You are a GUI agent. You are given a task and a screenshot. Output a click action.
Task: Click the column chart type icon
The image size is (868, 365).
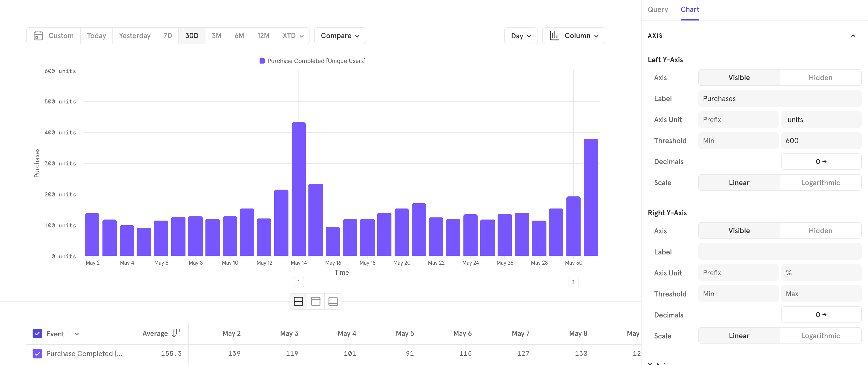coord(554,36)
